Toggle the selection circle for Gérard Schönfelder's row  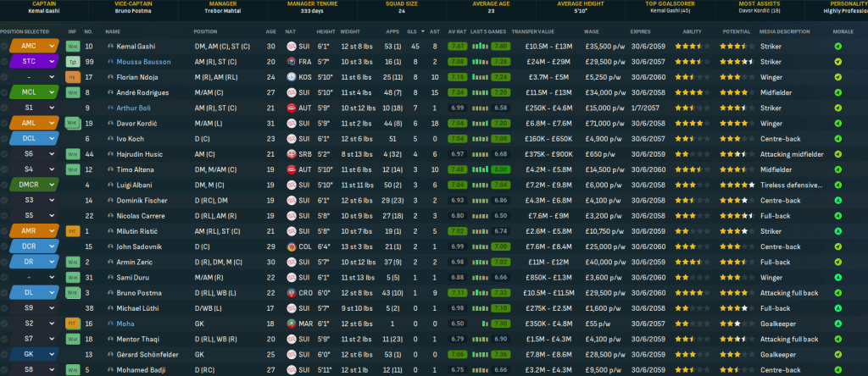(x=5, y=353)
